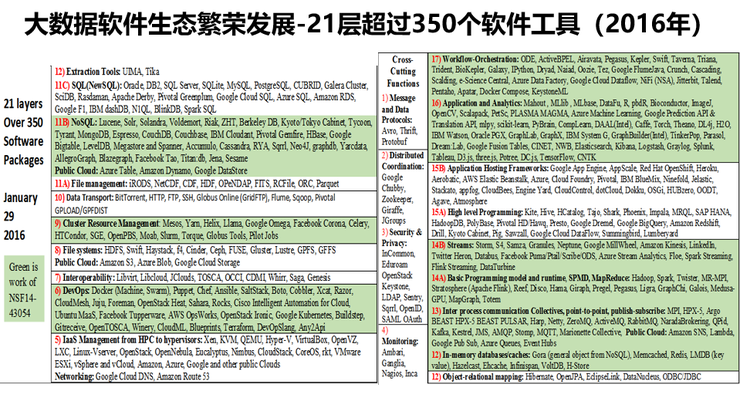Select the '3) Security & Privacy' heading
Screen dimensions: 740x408
click(402, 237)
